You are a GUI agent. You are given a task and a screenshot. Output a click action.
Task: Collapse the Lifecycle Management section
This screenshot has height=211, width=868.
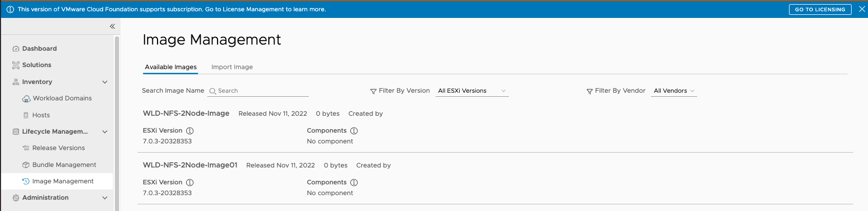(105, 132)
